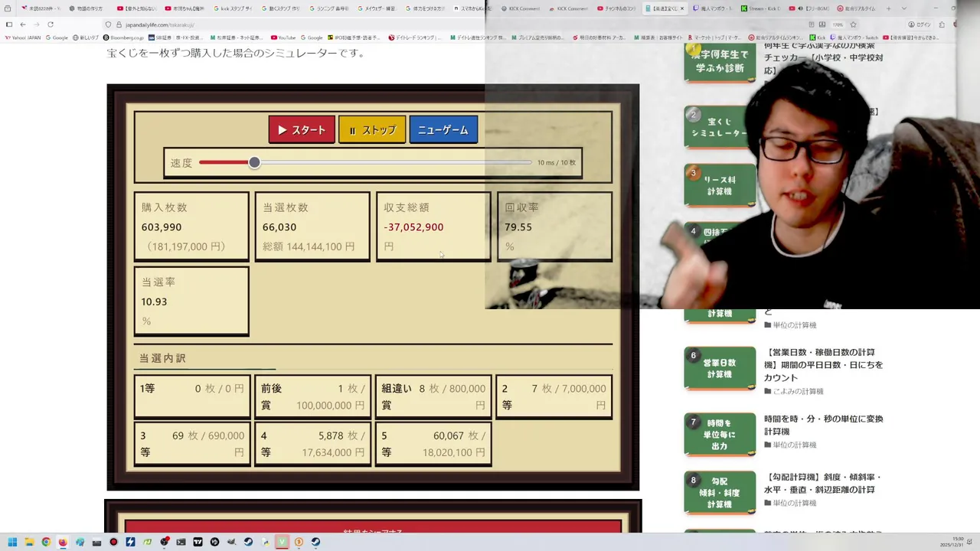Click the 勾配 傾斜・斜度計算機 thumbnail

[720, 492]
